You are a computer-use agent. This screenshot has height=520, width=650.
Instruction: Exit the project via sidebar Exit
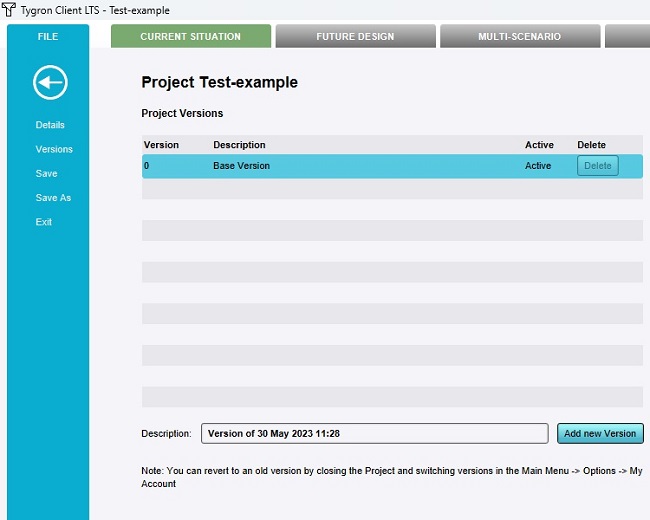pyautogui.click(x=44, y=222)
